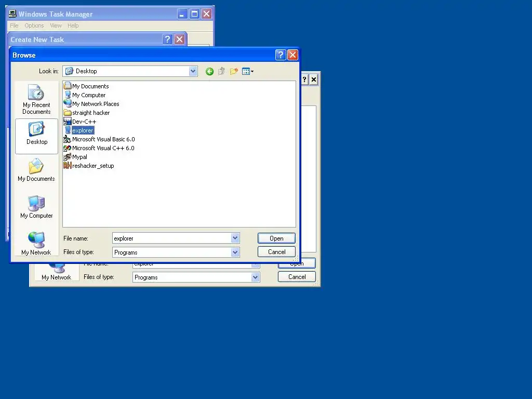532x399 pixels.
Task: Open My Documents in the places bar
Action: click(36, 170)
